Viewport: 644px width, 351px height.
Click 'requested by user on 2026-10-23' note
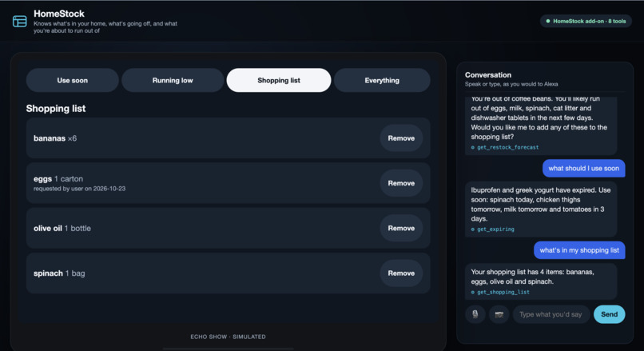[x=79, y=189]
